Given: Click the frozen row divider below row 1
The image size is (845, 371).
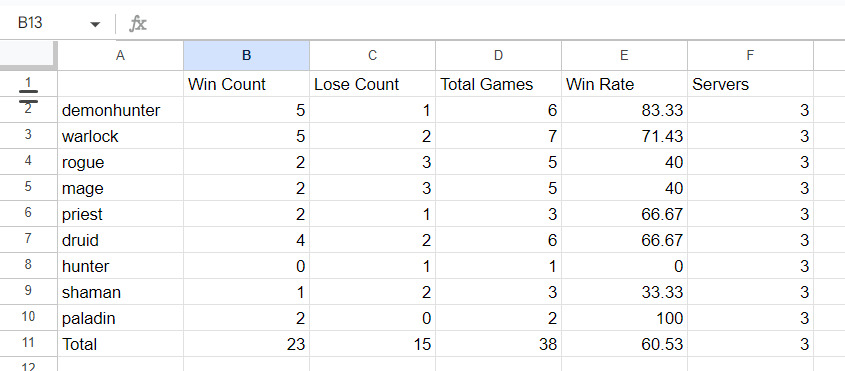Looking at the screenshot, I should point(28,96).
